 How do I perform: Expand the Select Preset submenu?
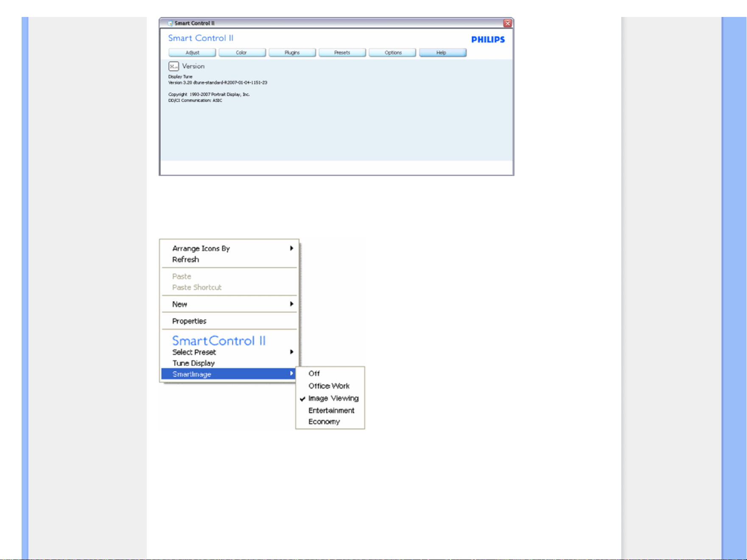point(229,352)
